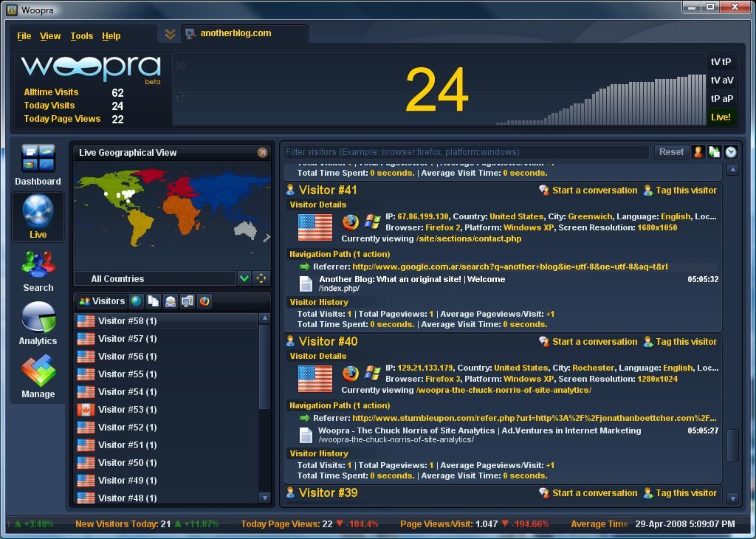Viewport: 756px width, 539px height.
Task: Start a conversation with Visitor #40
Action: point(588,342)
